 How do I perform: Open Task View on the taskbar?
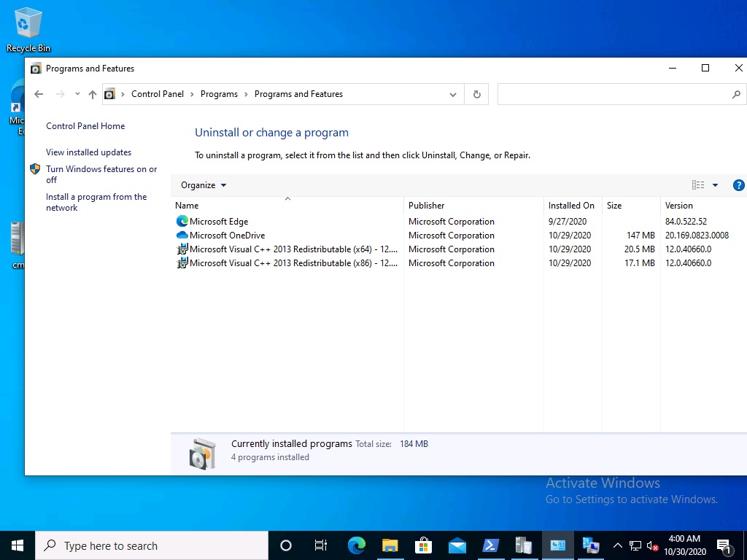pyautogui.click(x=321, y=545)
